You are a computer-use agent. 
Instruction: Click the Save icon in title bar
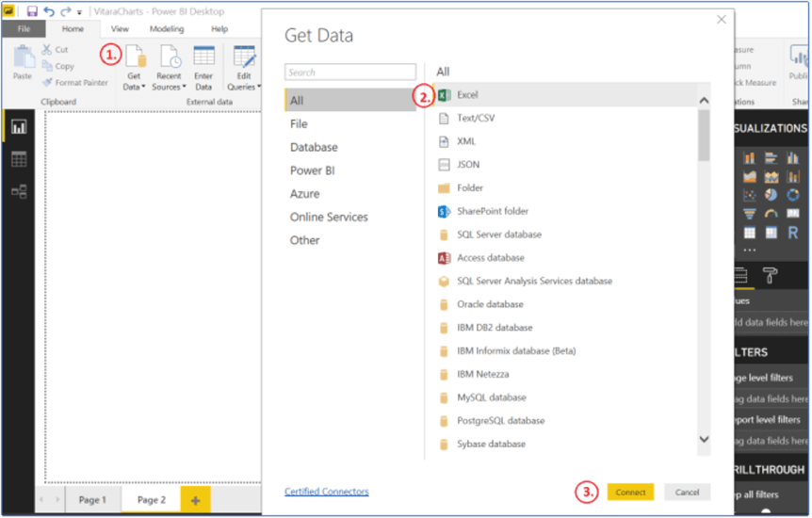point(32,11)
